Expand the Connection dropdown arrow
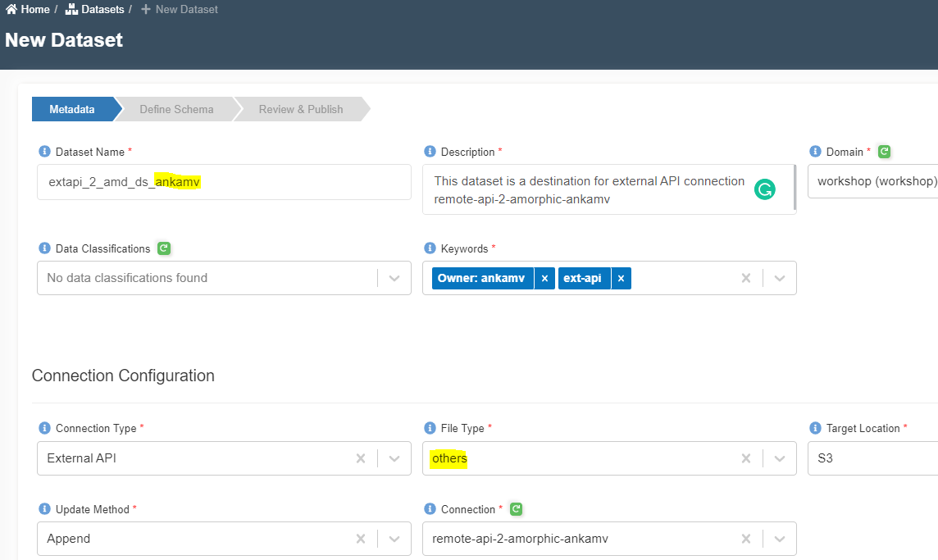The width and height of the screenshot is (938, 560). click(780, 539)
